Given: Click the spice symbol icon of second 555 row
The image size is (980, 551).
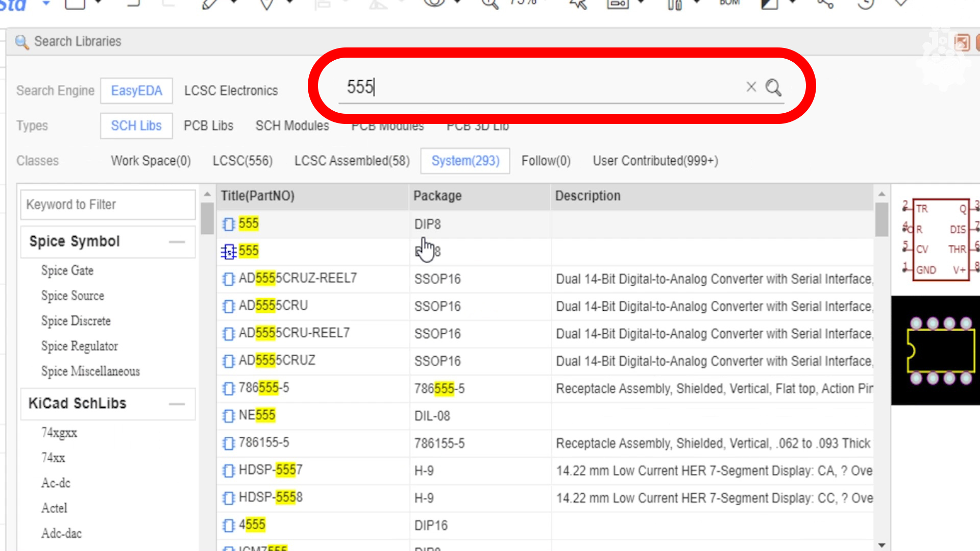Looking at the screenshot, I should click(x=228, y=252).
